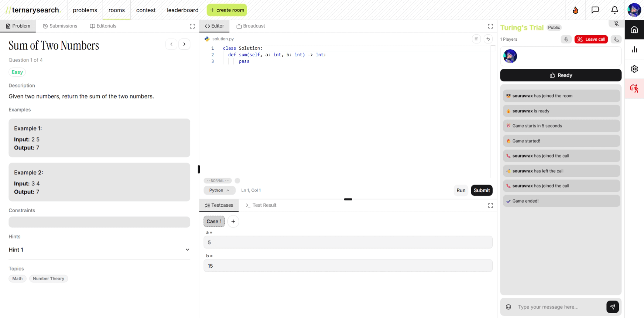Click the chat messages icon in header
This screenshot has height=318, width=644.
coord(595,10)
